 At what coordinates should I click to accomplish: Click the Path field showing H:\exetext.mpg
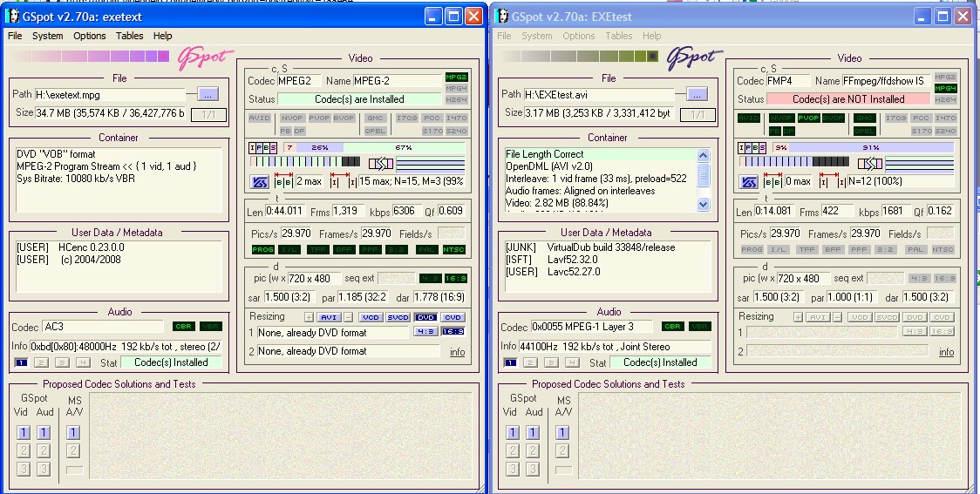[x=110, y=95]
